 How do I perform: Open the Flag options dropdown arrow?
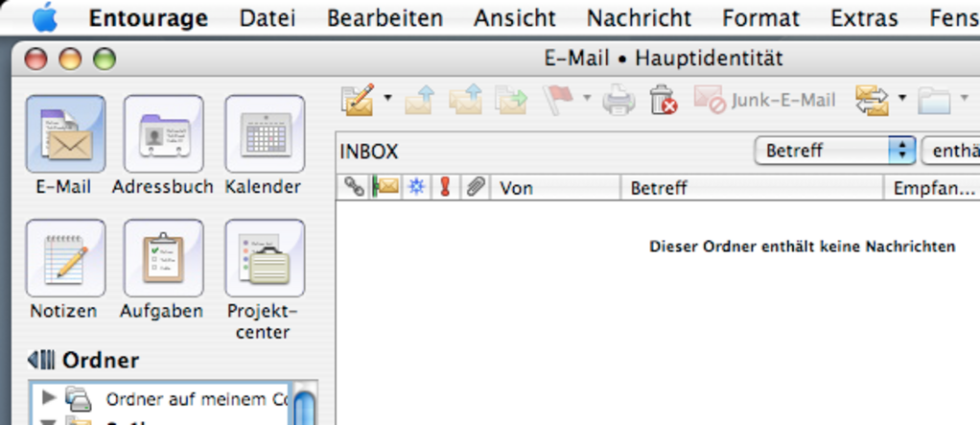(586, 98)
